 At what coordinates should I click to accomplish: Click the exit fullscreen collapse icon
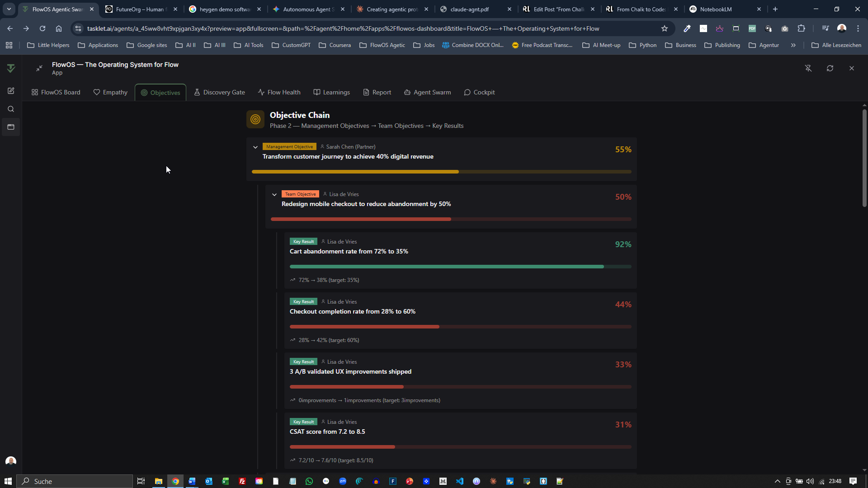(39, 68)
